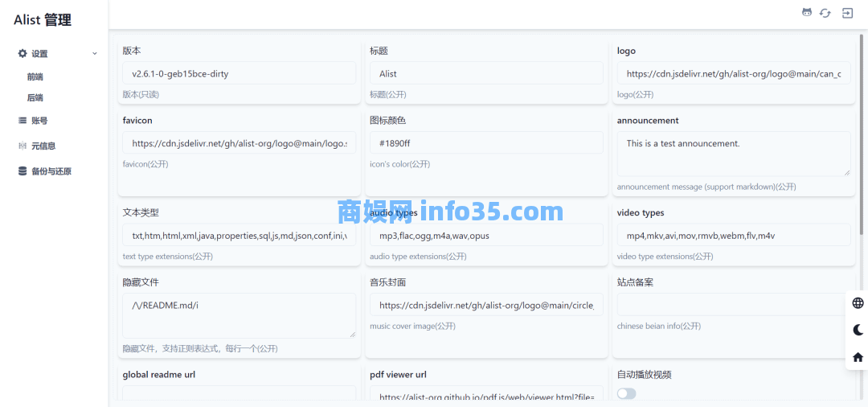The height and width of the screenshot is (407, 868).
Task: Click the 标题(公开) helper text
Action: click(x=388, y=95)
